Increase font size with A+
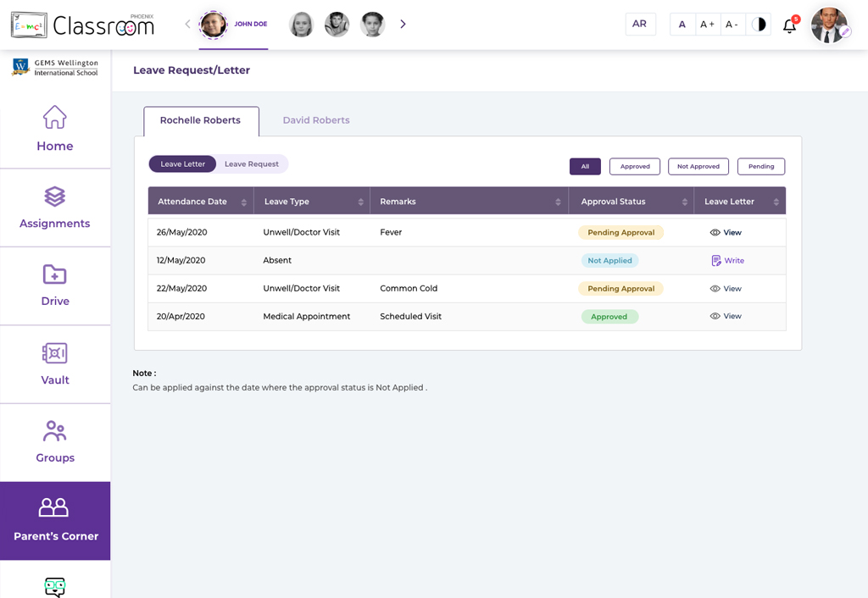868x598 pixels. click(708, 25)
